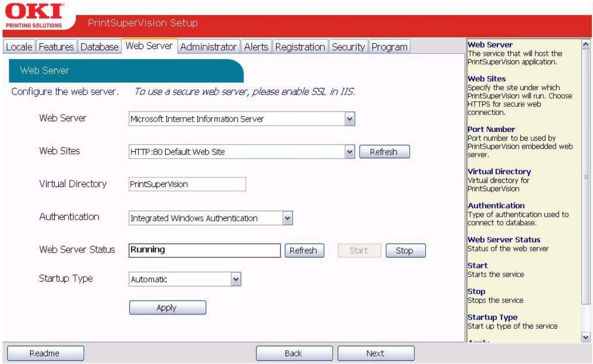The image size is (593, 364).
Task: Focus the Virtual Directory text field
Action: [x=187, y=185]
